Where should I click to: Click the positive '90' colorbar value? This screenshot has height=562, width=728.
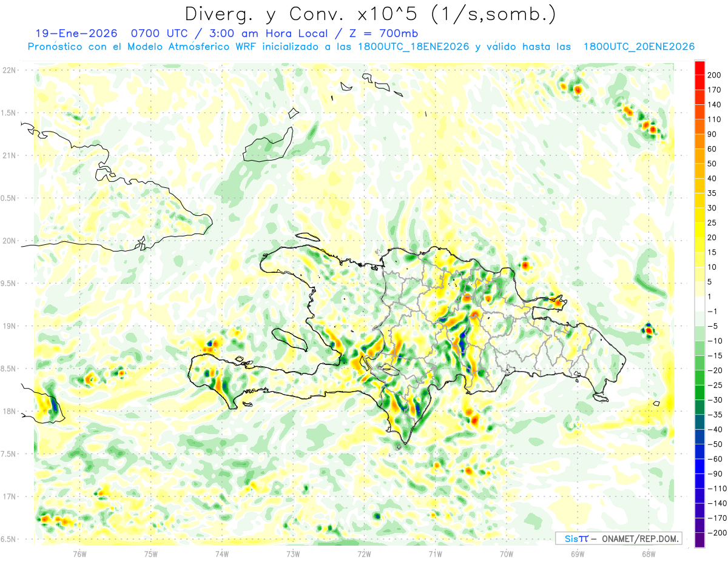click(x=713, y=134)
